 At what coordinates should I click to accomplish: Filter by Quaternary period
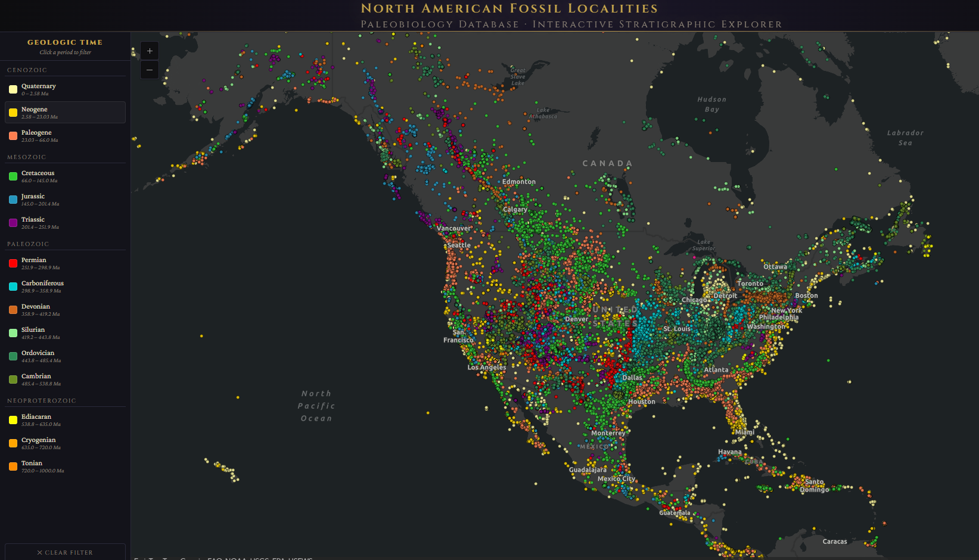65,89
